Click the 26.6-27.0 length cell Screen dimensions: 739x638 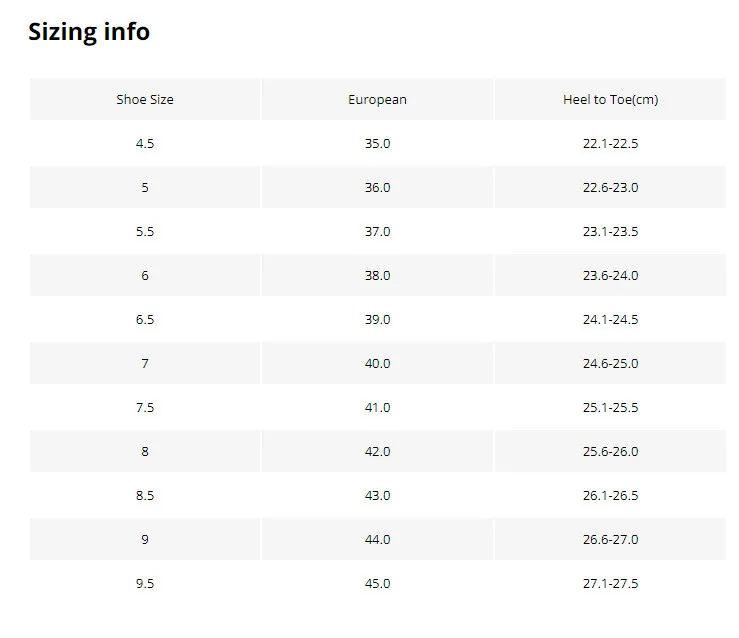tap(610, 540)
